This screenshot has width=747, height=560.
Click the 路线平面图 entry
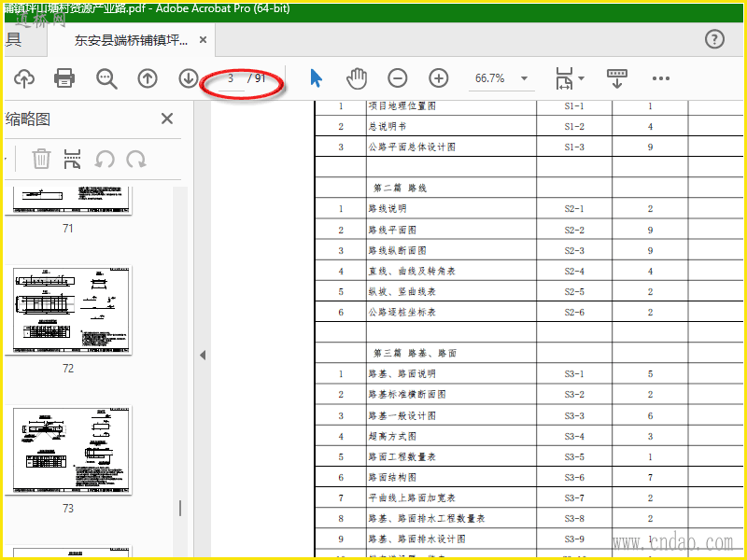click(x=392, y=230)
